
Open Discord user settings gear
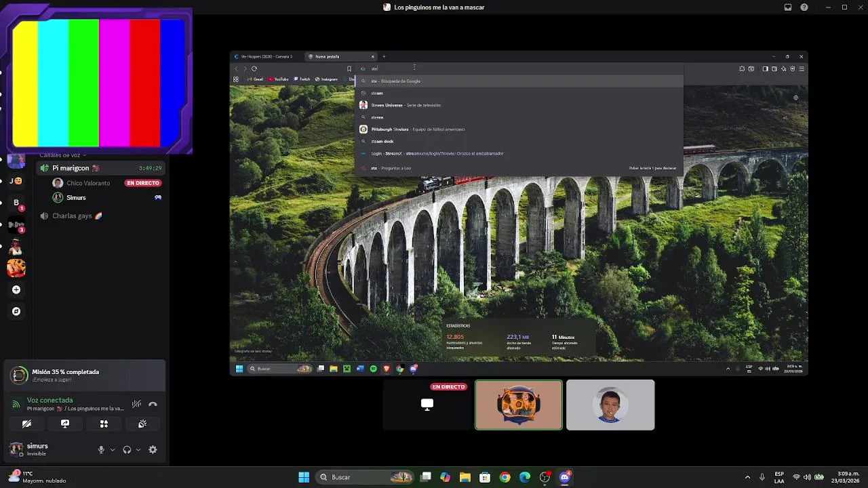pos(153,449)
